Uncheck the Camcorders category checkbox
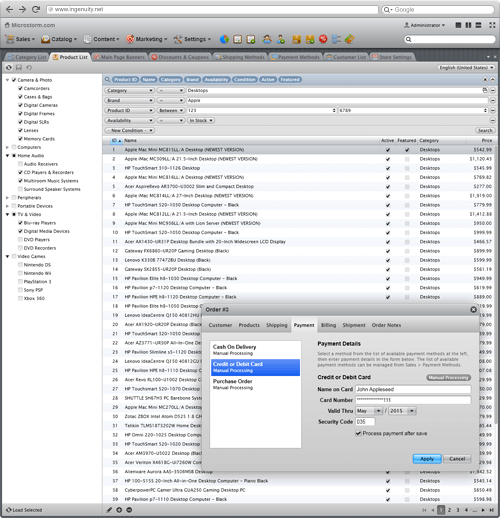Image resolution: width=500 pixels, height=518 pixels. [20, 88]
